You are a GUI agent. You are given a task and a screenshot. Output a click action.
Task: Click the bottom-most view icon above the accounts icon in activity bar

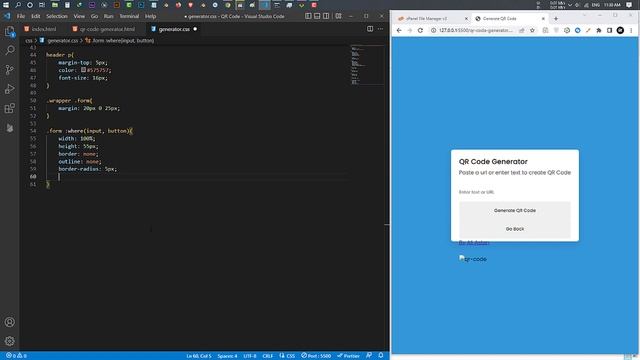pyautogui.click(x=9, y=128)
